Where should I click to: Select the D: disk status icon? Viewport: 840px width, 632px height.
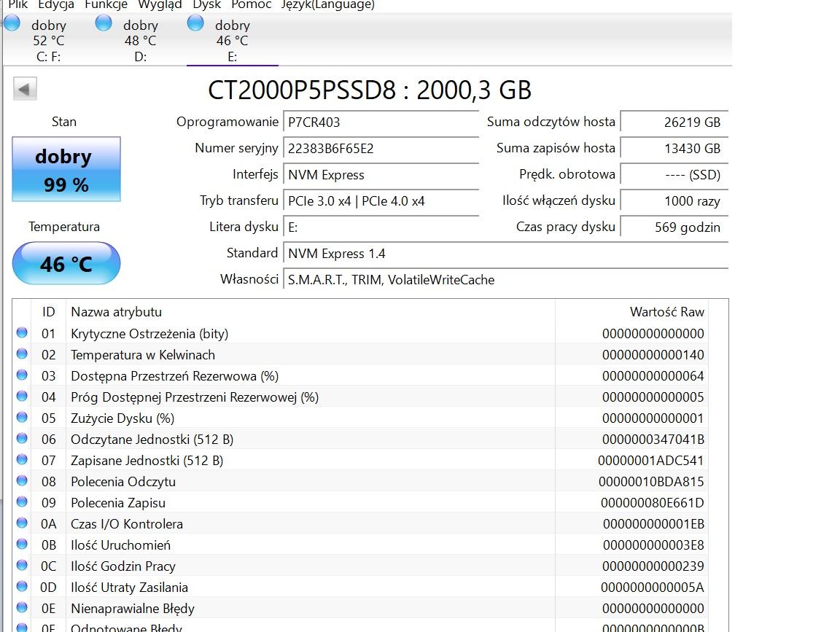coord(104,23)
